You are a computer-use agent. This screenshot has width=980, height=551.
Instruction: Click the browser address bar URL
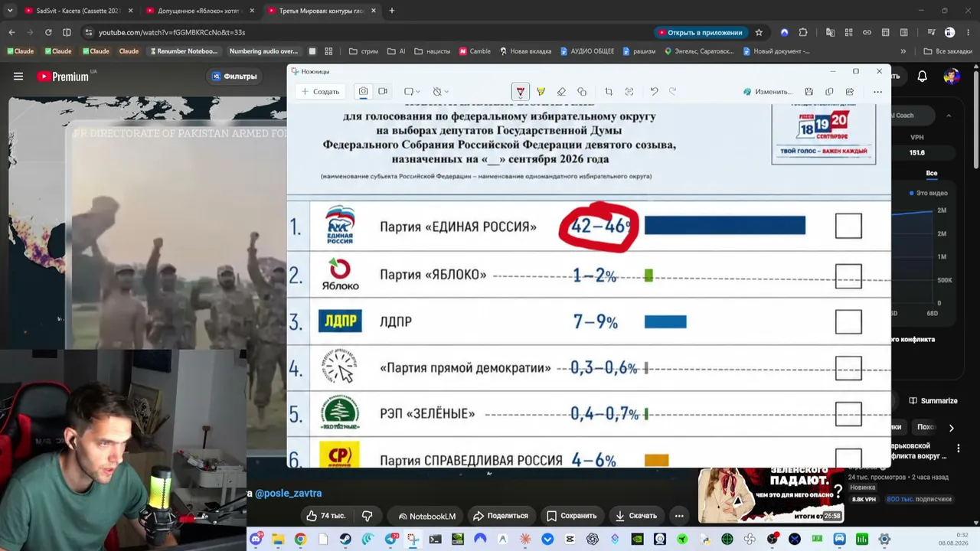tap(171, 32)
